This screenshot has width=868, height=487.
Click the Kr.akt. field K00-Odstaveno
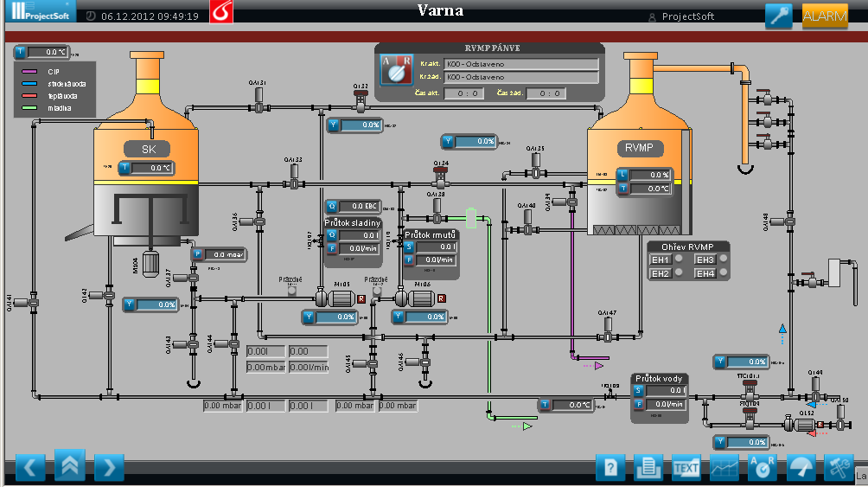click(x=521, y=64)
